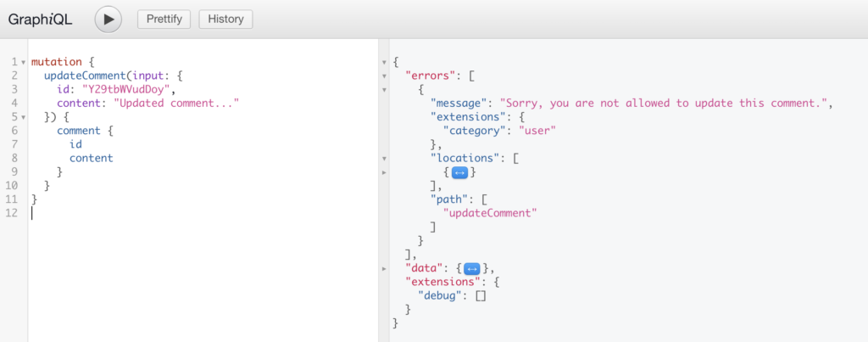Click the blue folded marker inside "locations"
This screenshot has width=868, height=342.
point(459,172)
